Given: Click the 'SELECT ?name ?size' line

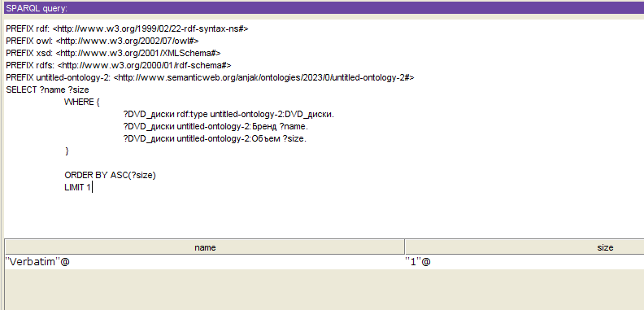Looking at the screenshot, I should point(47,90).
